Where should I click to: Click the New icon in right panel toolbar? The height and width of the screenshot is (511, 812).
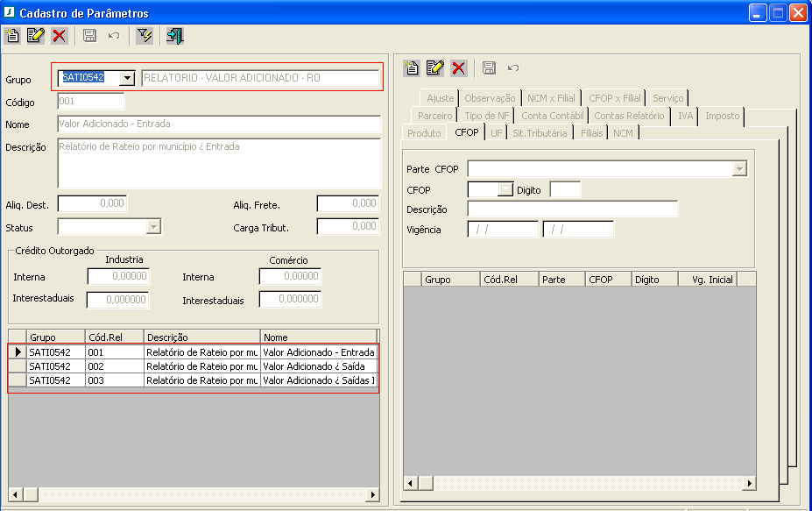[x=412, y=68]
